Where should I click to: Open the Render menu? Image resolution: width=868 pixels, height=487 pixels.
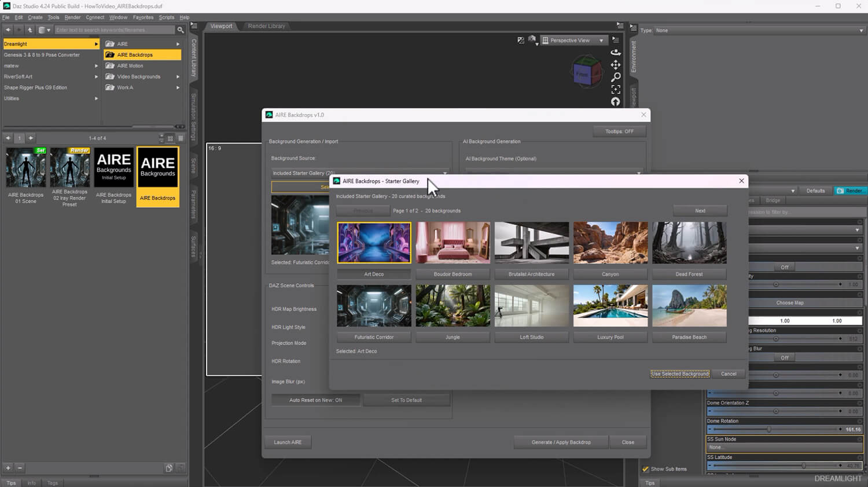point(72,17)
